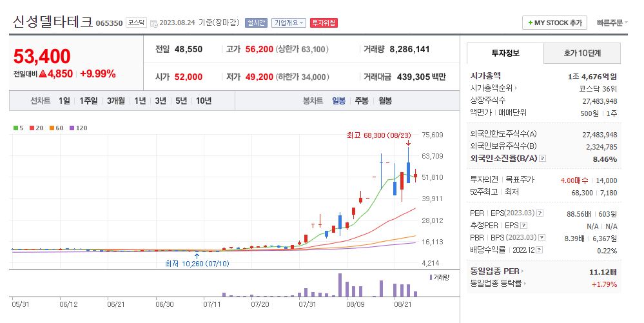Viewport: 644px width, 323px height.
Task: Click the 08/21 date on chart axis
Action: point(402,304)
